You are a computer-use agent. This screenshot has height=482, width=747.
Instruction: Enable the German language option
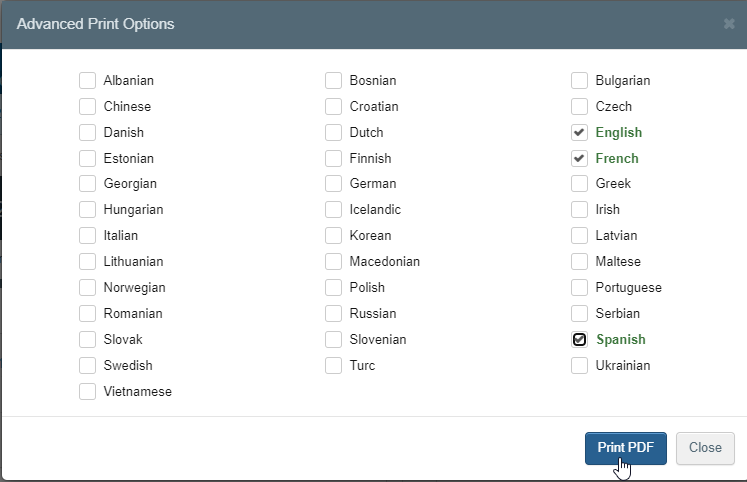333,183
